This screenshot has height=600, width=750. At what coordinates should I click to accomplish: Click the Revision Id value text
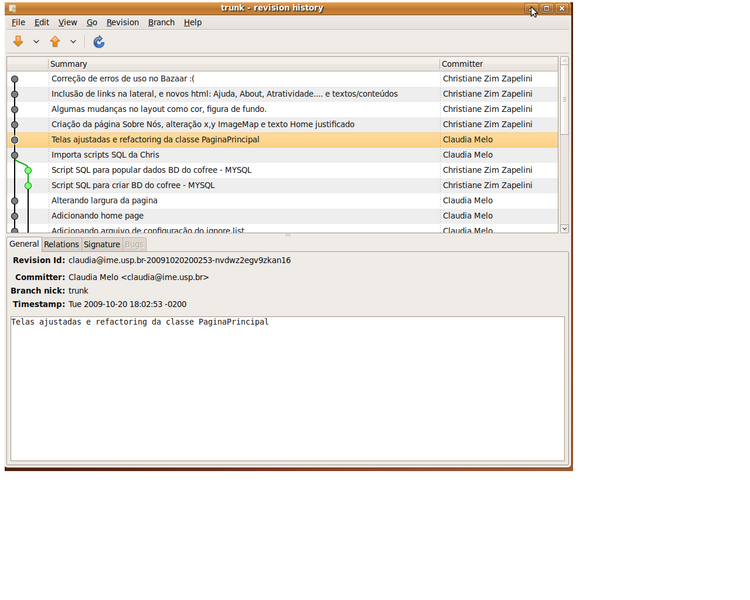(179, 261)
